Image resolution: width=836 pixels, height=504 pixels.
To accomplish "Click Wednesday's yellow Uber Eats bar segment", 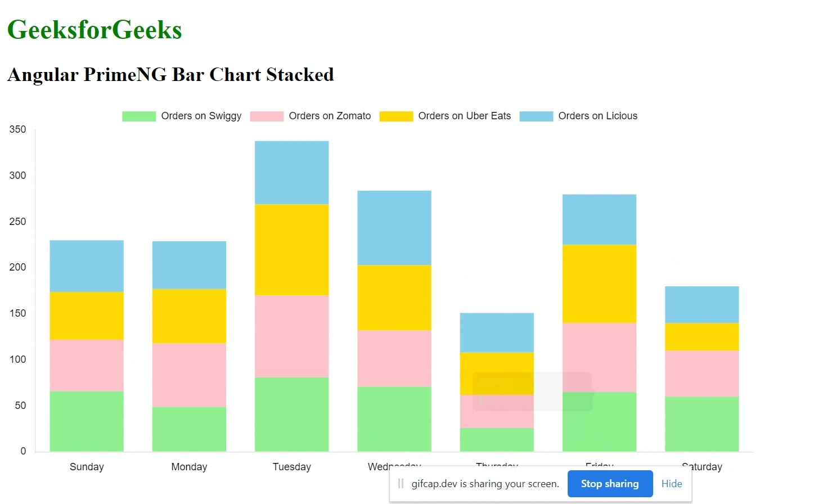I will 394,297.
